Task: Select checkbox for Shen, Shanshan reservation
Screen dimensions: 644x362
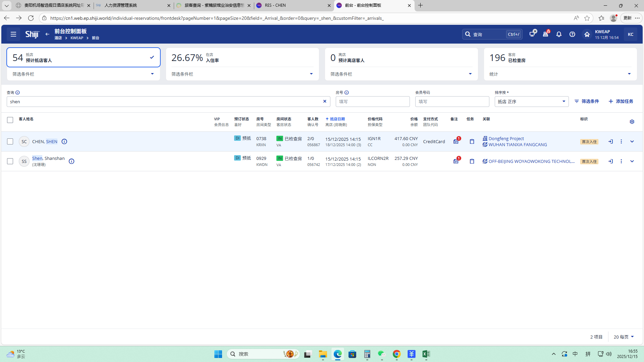Action: coord(10,161)
